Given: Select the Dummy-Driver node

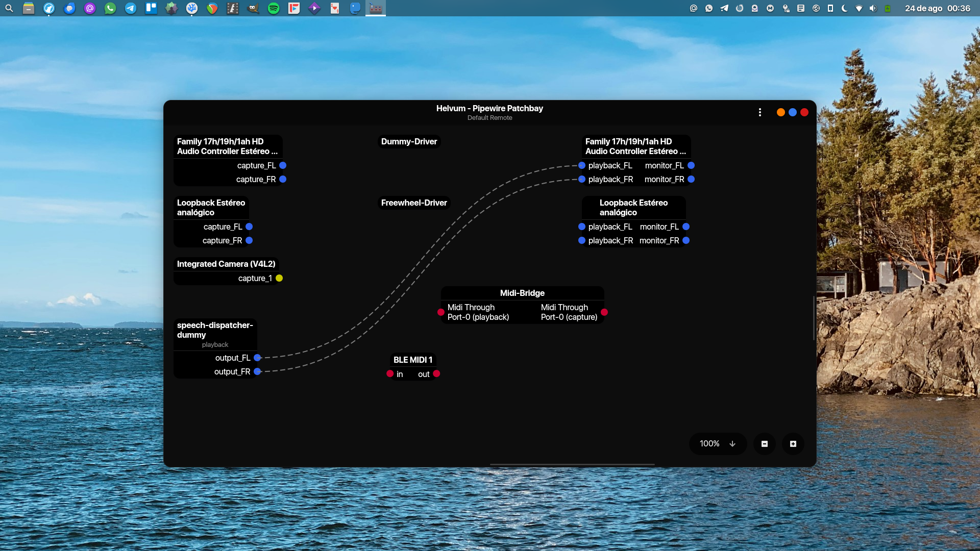Looking at the screenshot, I should pyautogui.click(x=409, y=142).
